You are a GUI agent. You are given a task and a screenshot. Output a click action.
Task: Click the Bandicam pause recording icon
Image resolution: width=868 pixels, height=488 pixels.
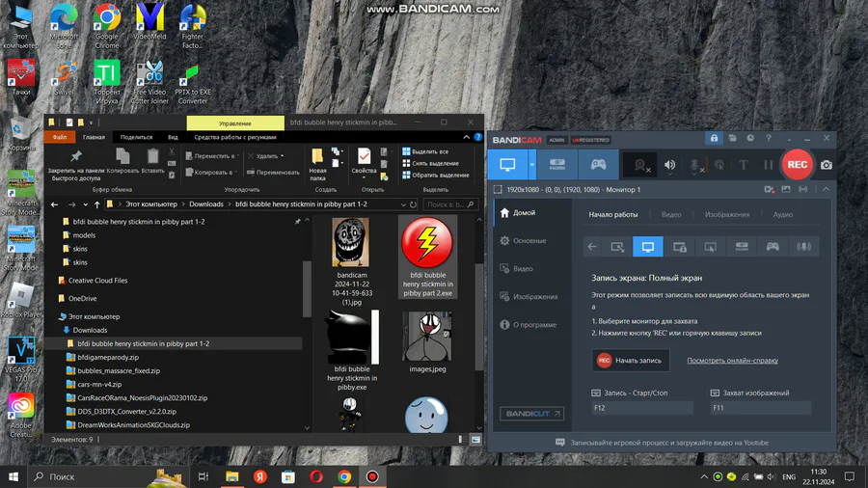pos(768,164)
